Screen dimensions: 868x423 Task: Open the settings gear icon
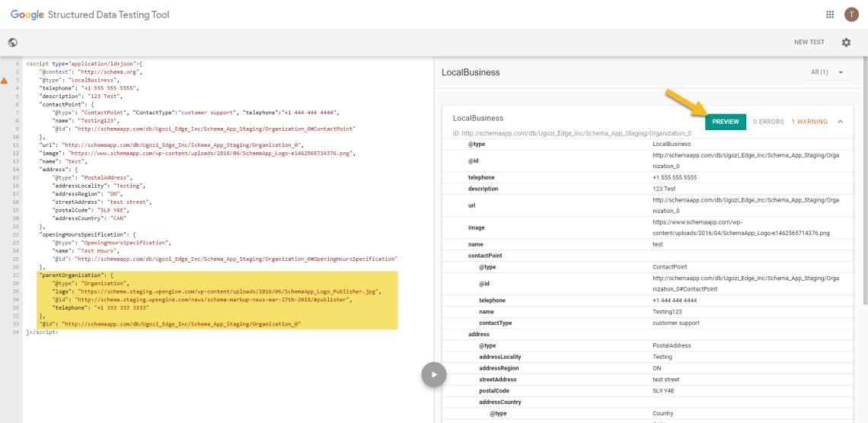[846, 42]
